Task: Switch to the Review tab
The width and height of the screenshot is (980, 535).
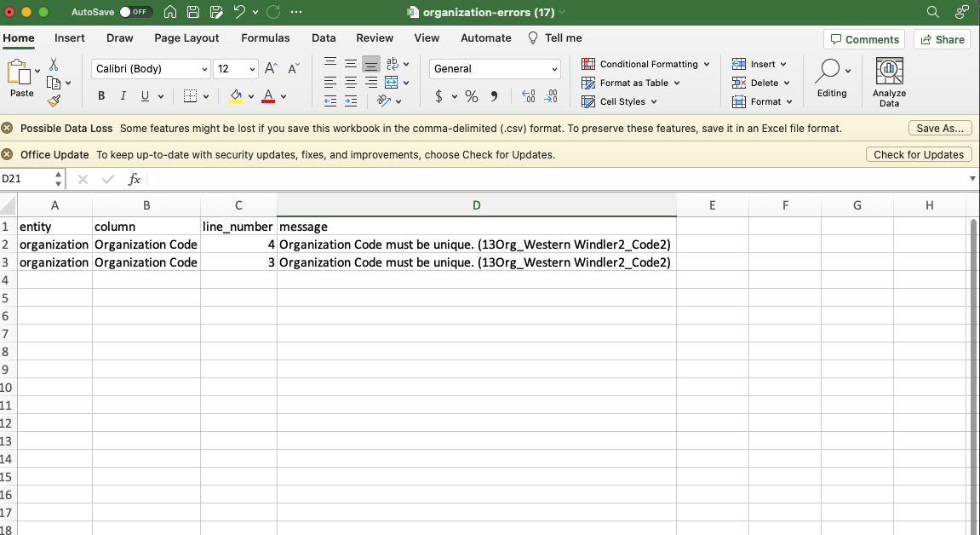Action: (375, 38)
